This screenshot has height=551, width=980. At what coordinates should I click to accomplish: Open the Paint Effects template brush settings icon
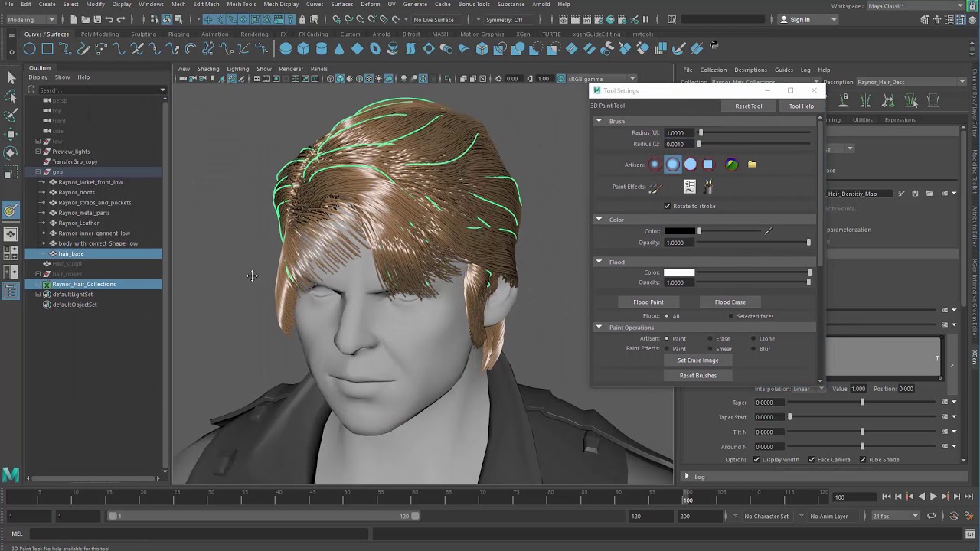tap(690, 186)
